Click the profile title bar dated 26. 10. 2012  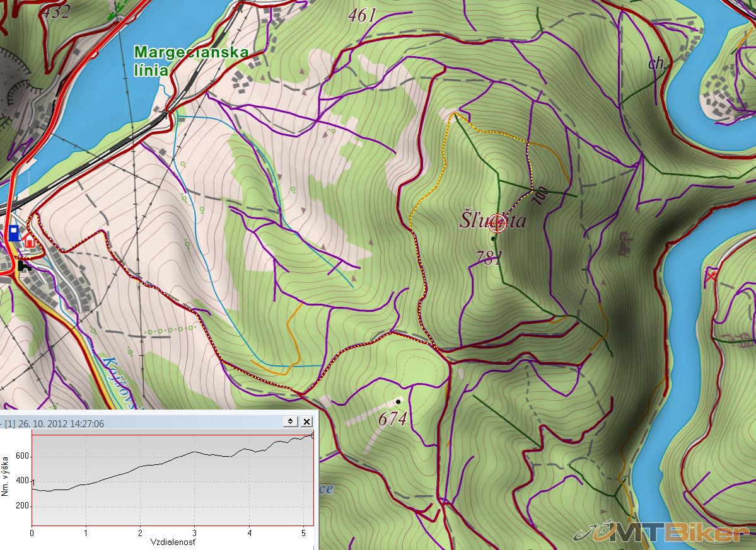[x=126, y=422]
